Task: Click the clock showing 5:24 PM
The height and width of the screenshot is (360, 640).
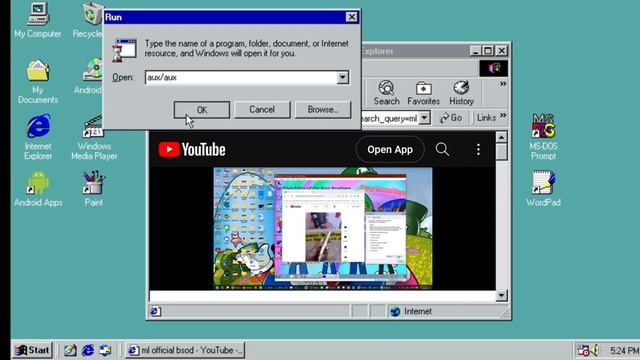Action: coord(624,351)
